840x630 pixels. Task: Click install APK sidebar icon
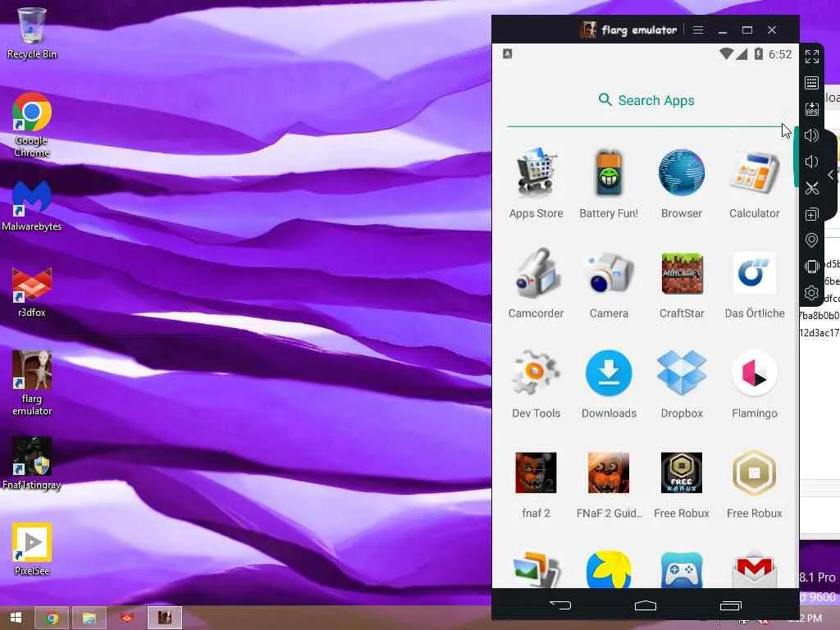pyautogui.click(x=811, y=109)
